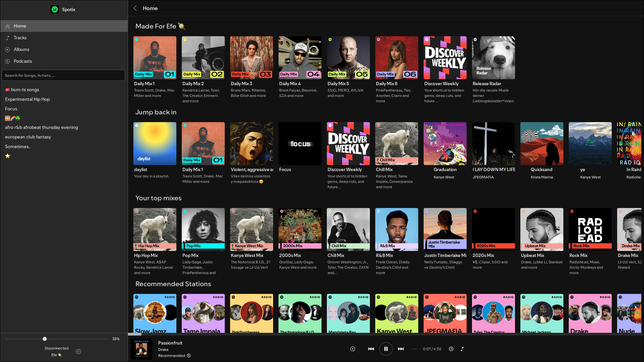Open the JPEGMAFIA radio station

(445, 313)
